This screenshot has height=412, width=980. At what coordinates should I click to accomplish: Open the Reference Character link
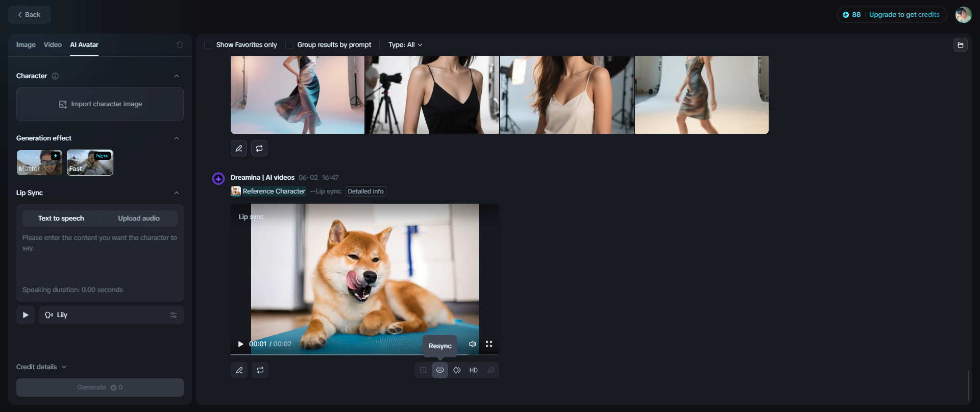pyautogui.click(x=274, y=191)
